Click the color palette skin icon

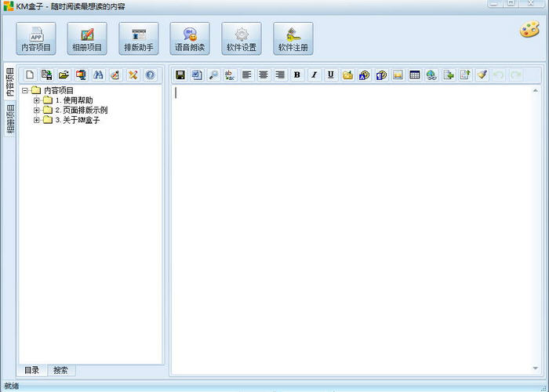point(529,29)
